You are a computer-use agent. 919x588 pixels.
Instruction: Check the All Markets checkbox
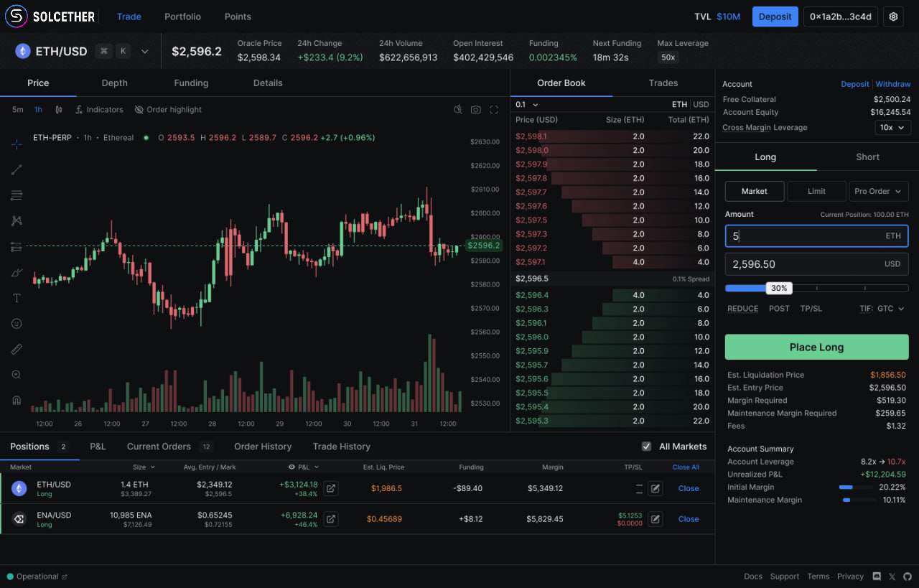tap(647, 446)
